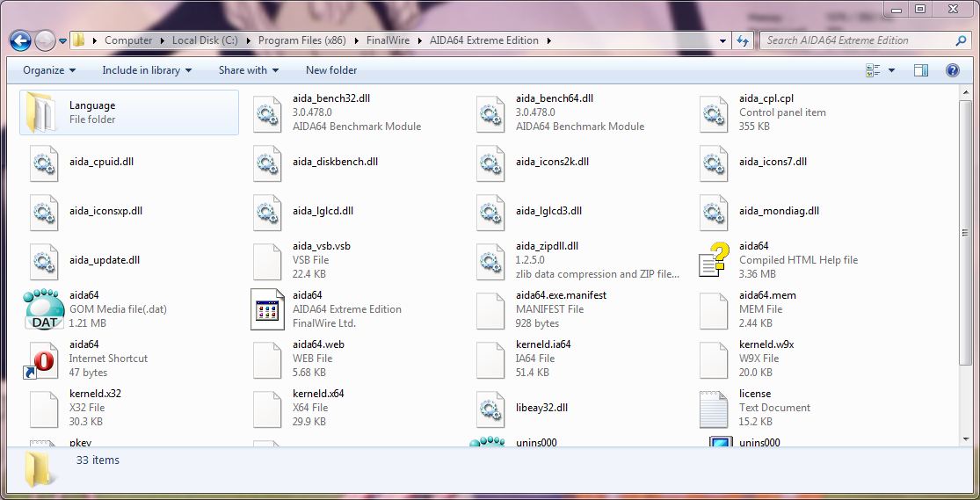Go to FinalWire in the breadcrumb
980x500 pixels.
pos(388,40)
